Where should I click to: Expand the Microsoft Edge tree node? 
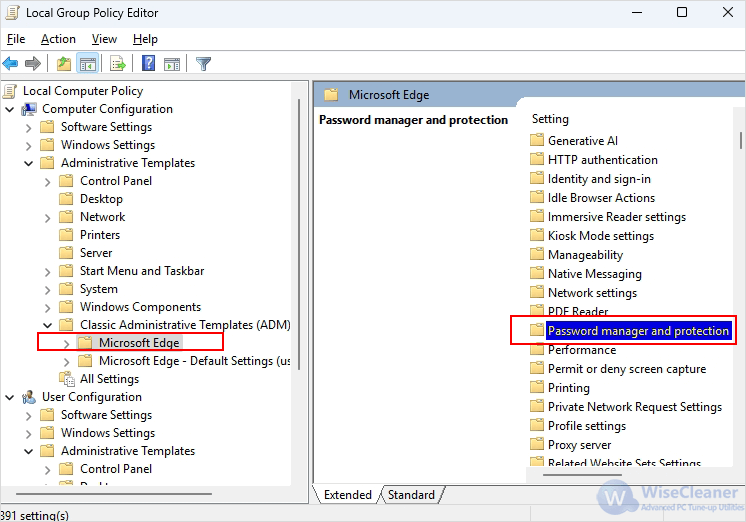tap(67, 344)
